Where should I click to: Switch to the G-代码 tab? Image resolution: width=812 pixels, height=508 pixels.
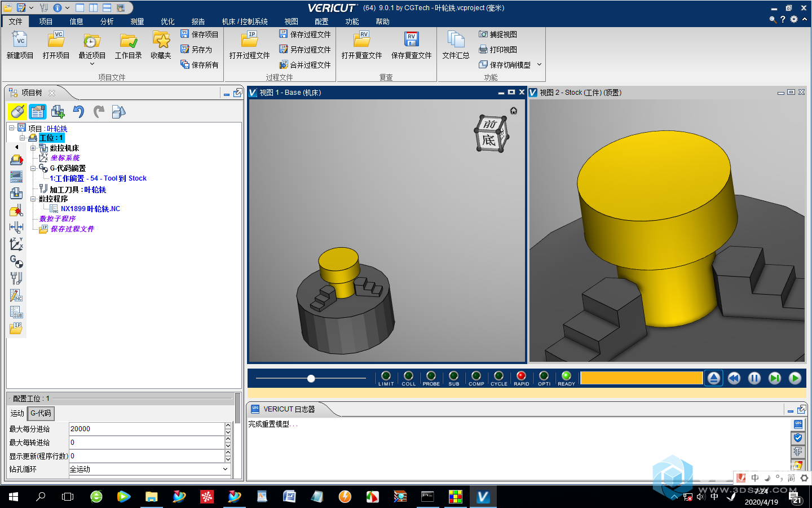coord(41,413)
